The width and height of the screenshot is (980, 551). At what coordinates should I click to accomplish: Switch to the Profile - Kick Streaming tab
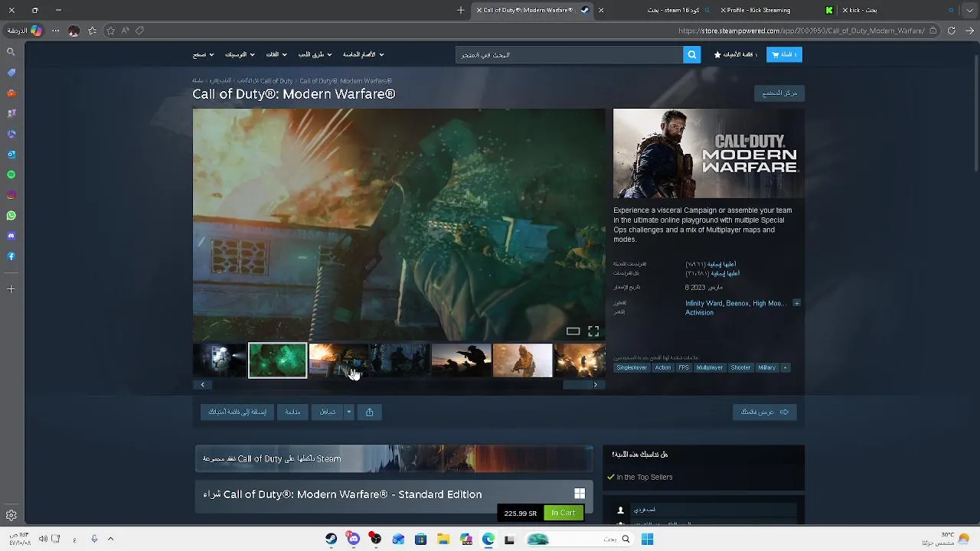click(777, 10)
